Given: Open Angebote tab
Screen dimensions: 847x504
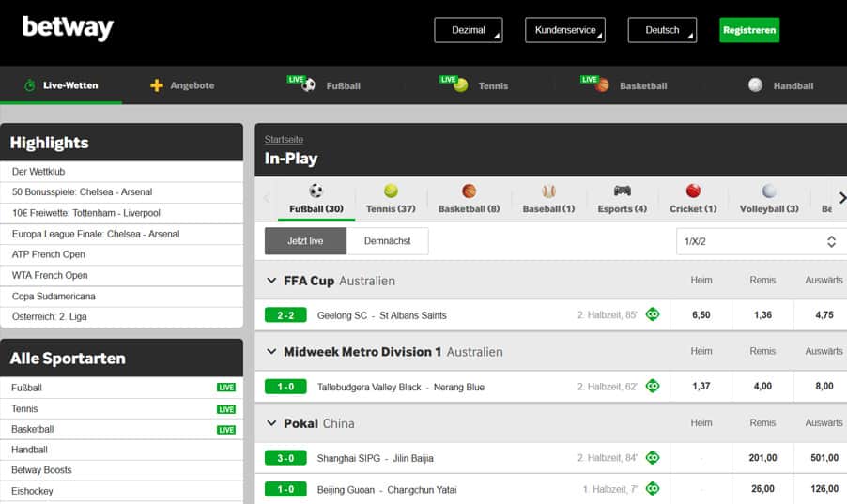Looking at the screenshot, I should point(182,85).
